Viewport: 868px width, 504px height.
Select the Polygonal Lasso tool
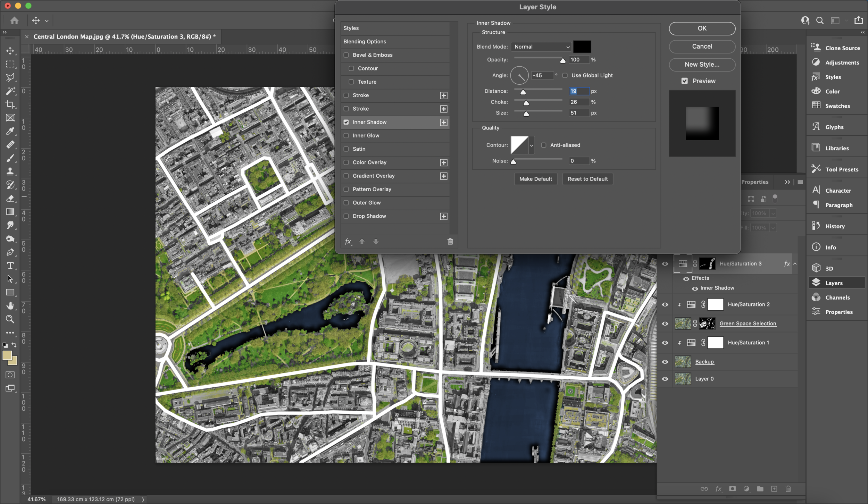point(10,77)
